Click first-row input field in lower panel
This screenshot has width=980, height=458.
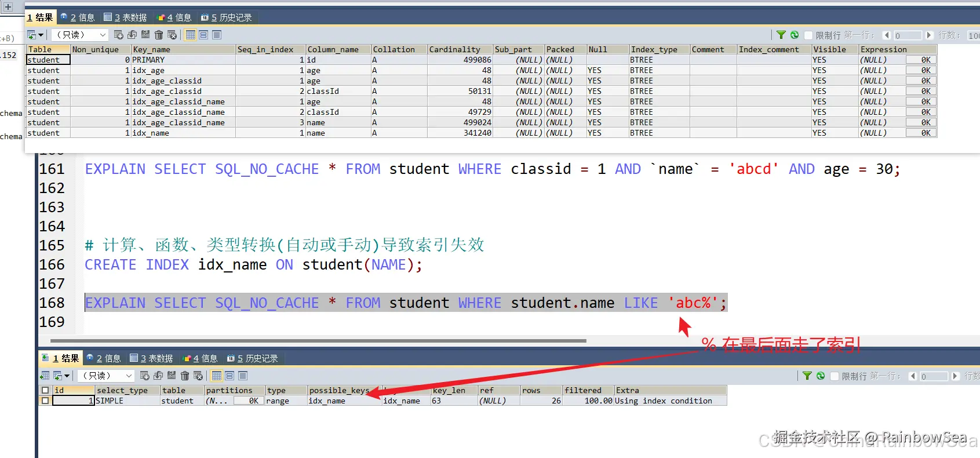pos(934,376)
